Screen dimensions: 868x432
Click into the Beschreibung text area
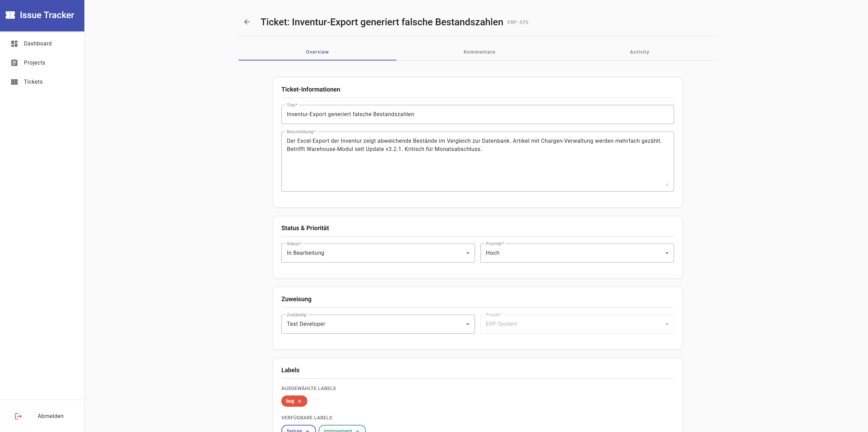click(x=477, y=162)
